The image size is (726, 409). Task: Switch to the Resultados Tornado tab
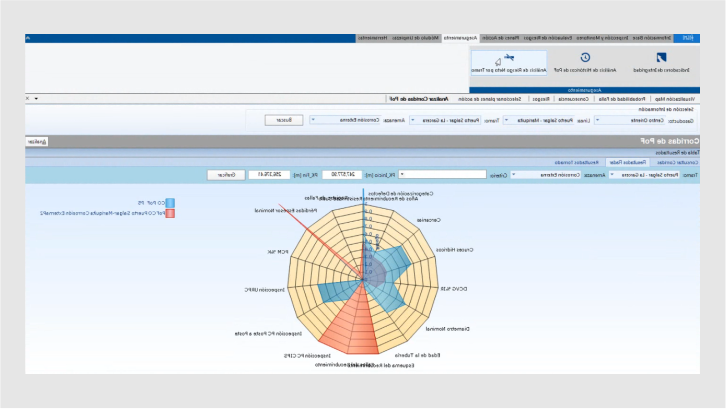(x=576, y=163)
